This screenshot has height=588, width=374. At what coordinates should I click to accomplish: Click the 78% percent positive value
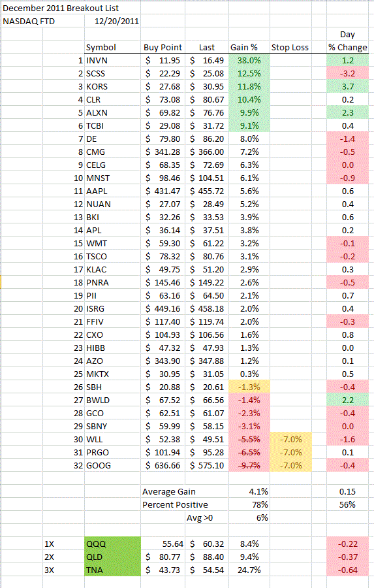click(x=249, y=505)
